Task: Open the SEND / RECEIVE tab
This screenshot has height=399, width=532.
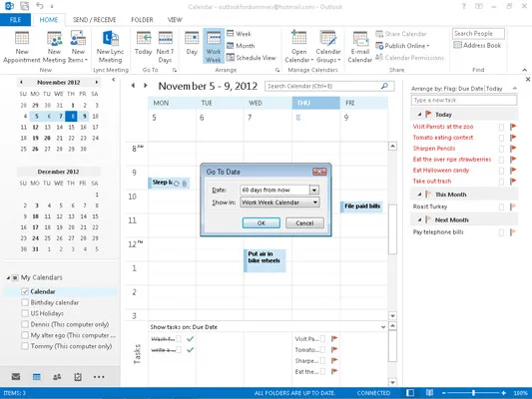Action: tap(94, 20)
